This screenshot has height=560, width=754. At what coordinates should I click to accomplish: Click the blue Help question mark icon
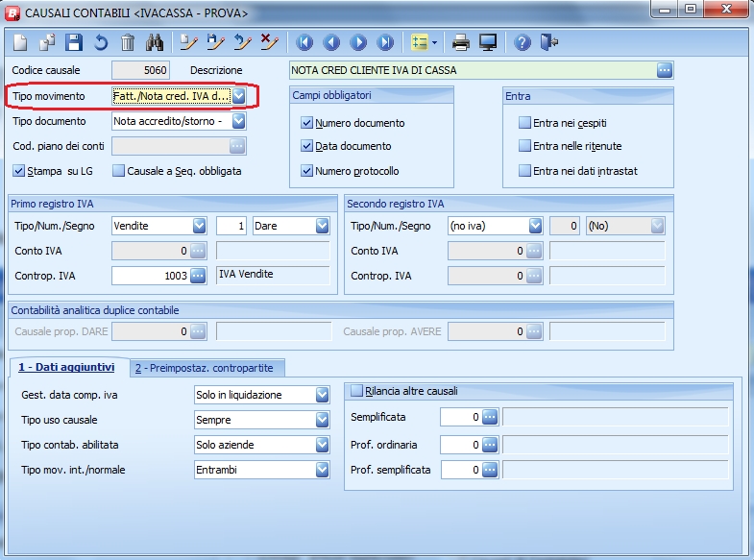pos(523,42)
